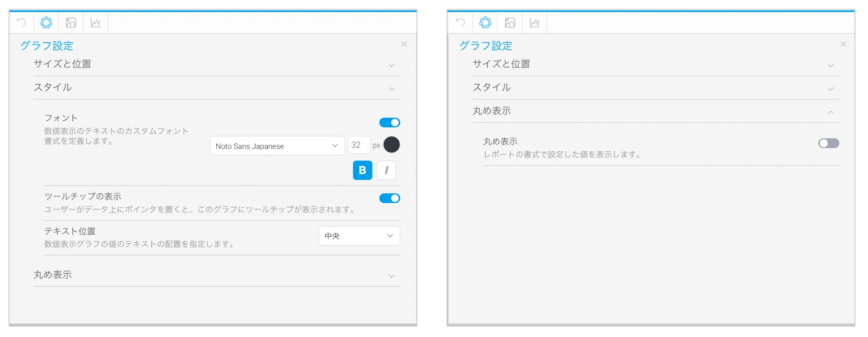Enable the 丸め表示 toggle switch
868x337 pixels.
coord(829,143)
